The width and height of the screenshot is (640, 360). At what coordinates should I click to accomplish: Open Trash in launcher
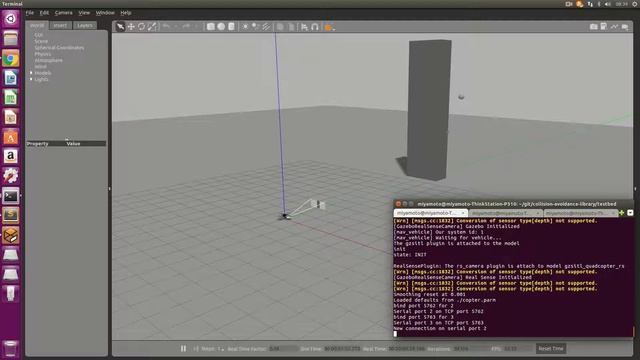click(x=11, y=349)
